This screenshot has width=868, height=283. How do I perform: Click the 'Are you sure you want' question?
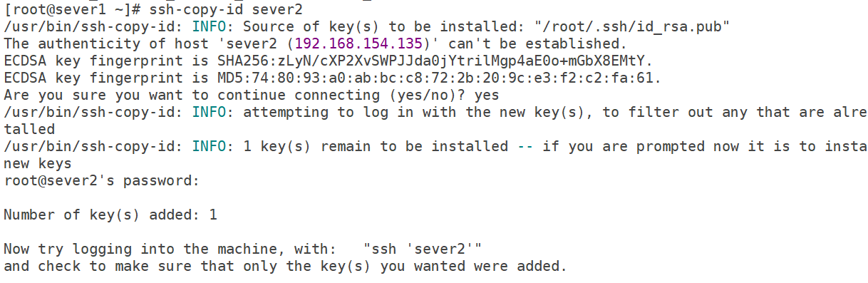point(93,95)
